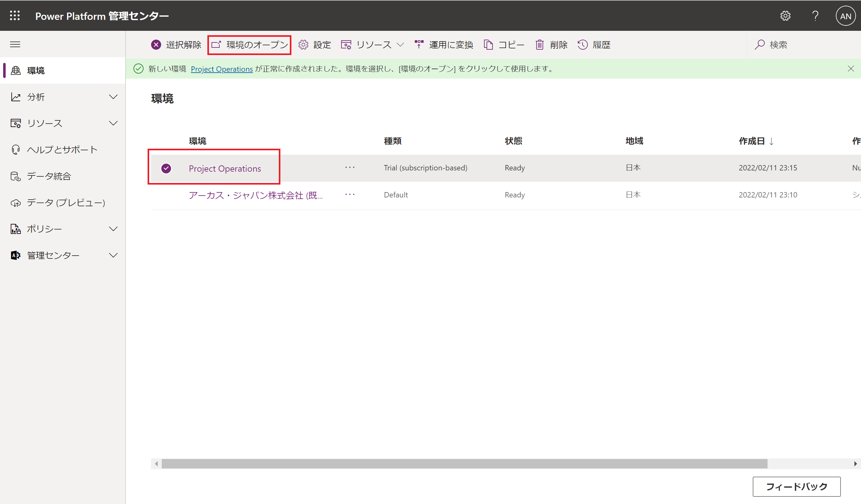Sort by the 種類 column header
Image resolution: width=861 pixels, height=504 pixels.
point(392,141)
